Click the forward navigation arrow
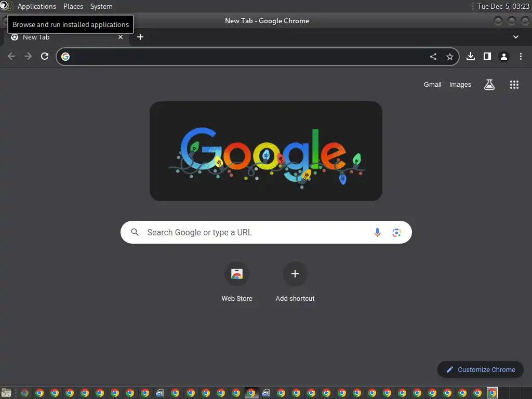The image size is (532, 399). click(x=28, y=56)
